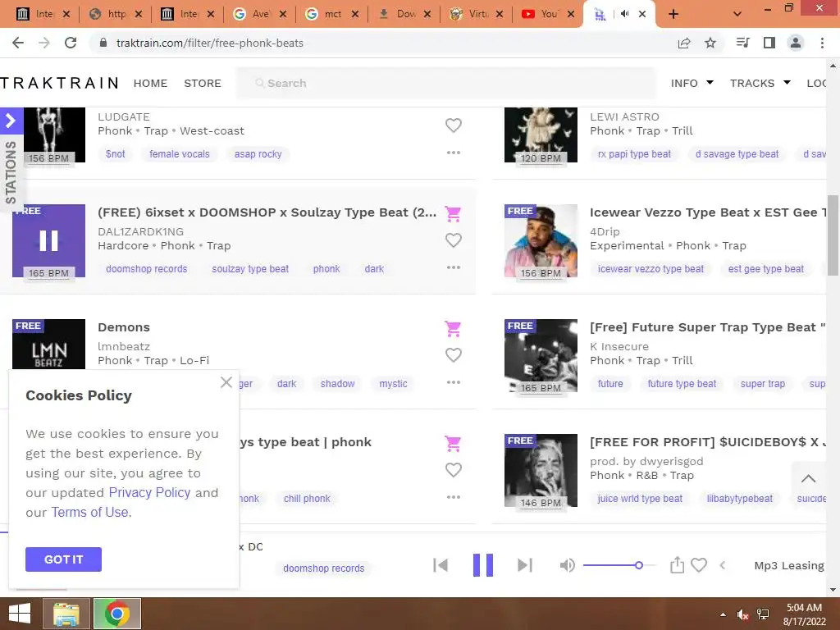
Task: Skip to next track in player
Action: coord(525,565)
